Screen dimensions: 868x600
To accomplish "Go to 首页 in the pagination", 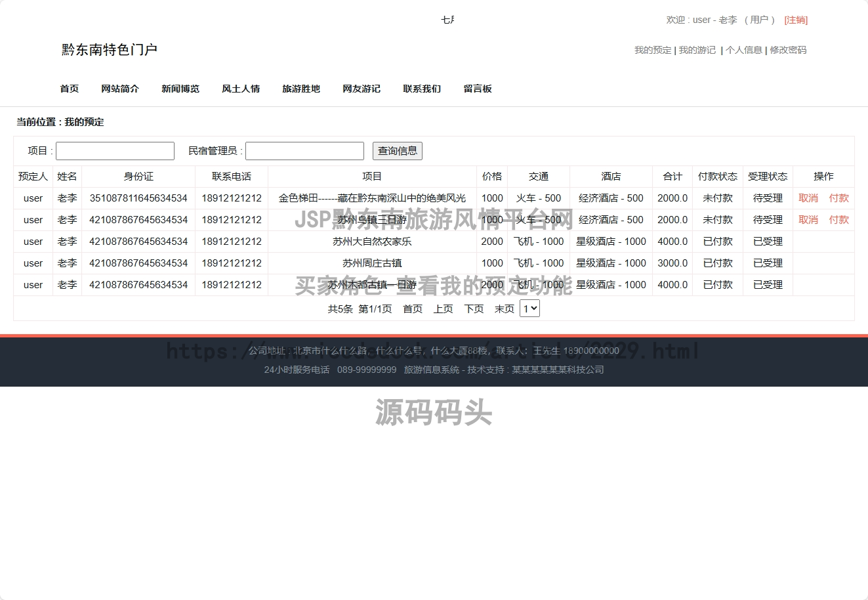I will [x=413, y=309].
